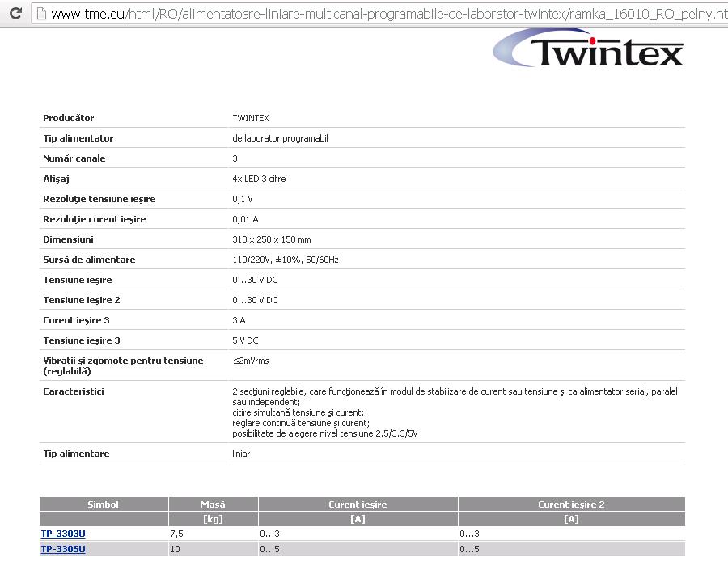This screenshot has width=728, height=566.
Task: Select the 'liniar' value
Action: click(x=241, y=454)
